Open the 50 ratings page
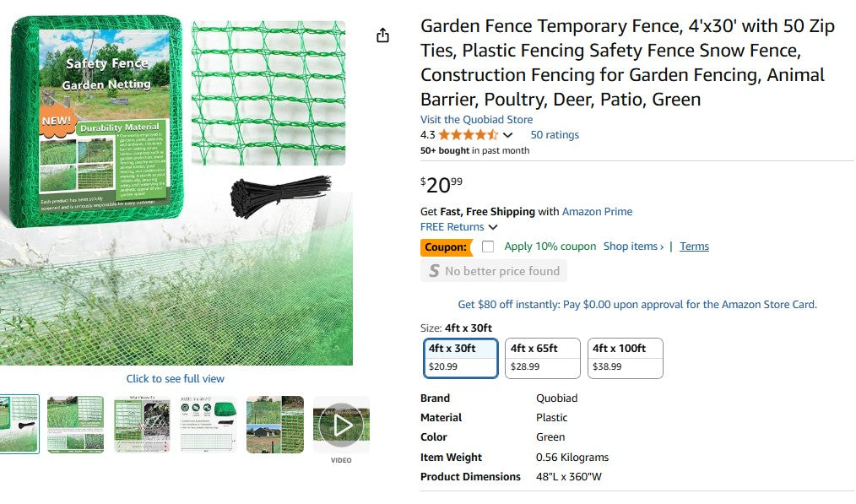Viewport: 856px width, 504px height. pyautogui.click(x=555, y=134)
